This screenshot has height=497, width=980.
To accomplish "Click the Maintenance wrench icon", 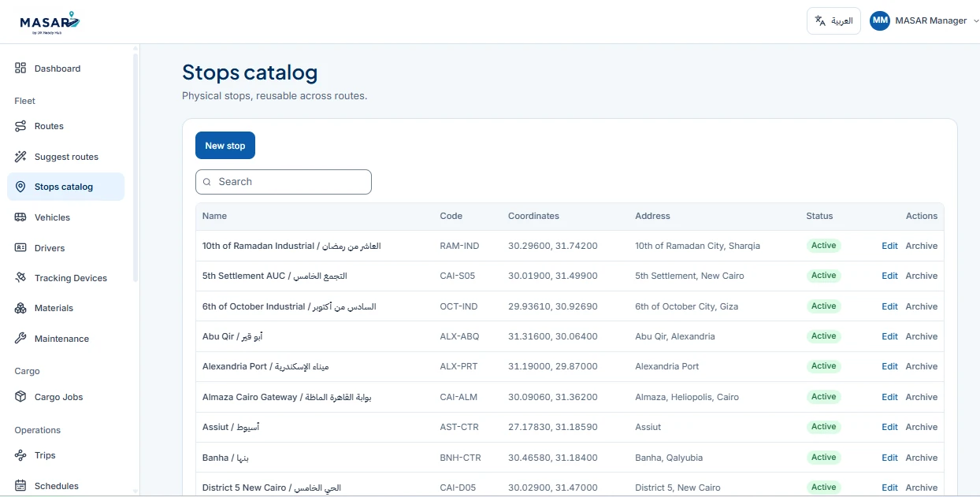I will [x=20, y=339].
